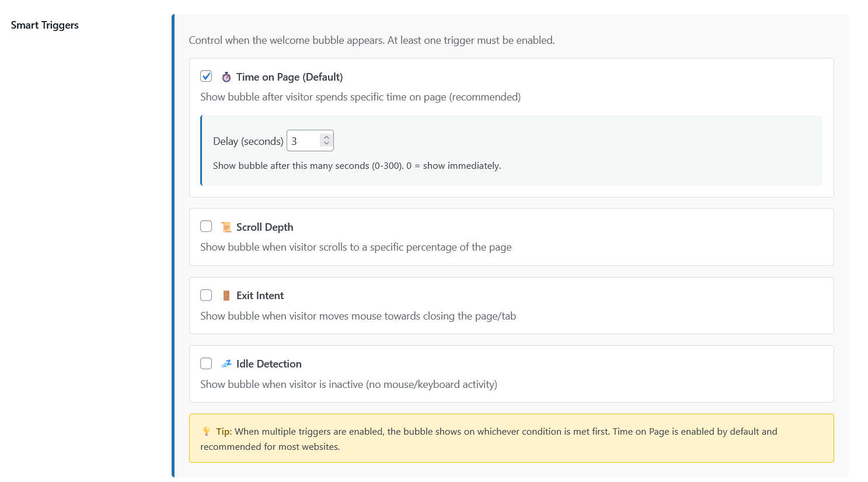The image size is (868, 482).
Task: Decrease delay seconds with the down arrow
Action: [x=326, y=144]
